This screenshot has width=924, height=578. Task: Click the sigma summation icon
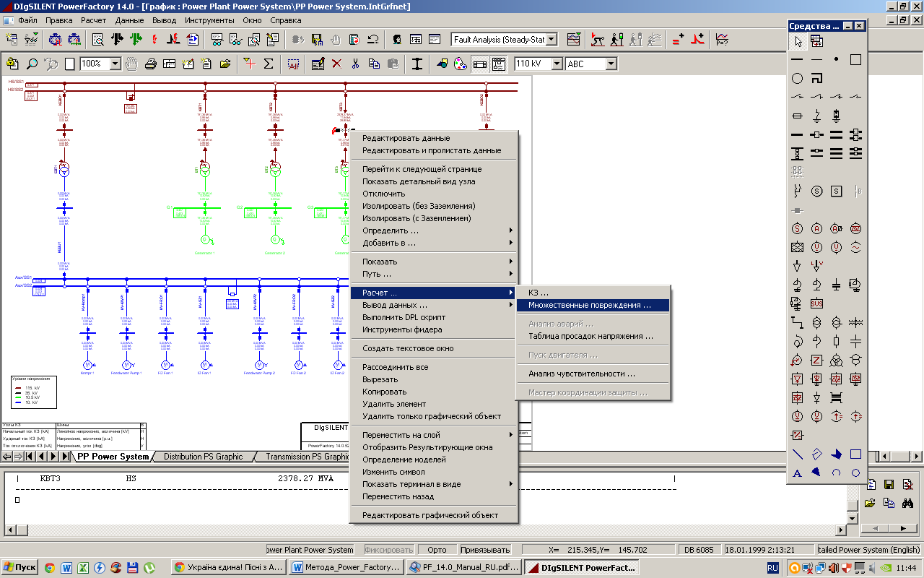coord(269,64)
